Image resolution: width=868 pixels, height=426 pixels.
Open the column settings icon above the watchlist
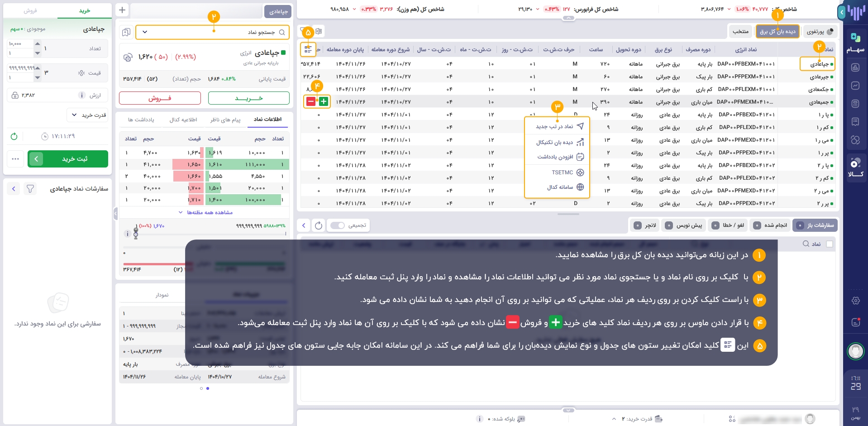tap(308, 50)
